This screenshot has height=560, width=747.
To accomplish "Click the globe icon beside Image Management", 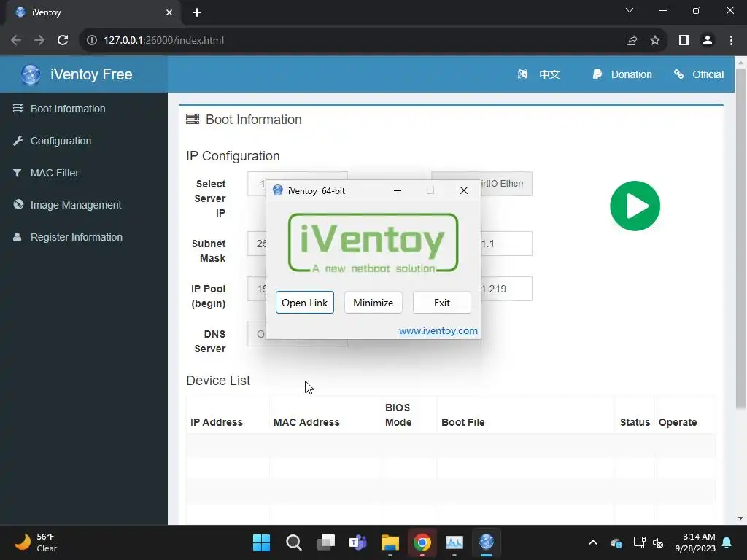I will tap(18, 204).
